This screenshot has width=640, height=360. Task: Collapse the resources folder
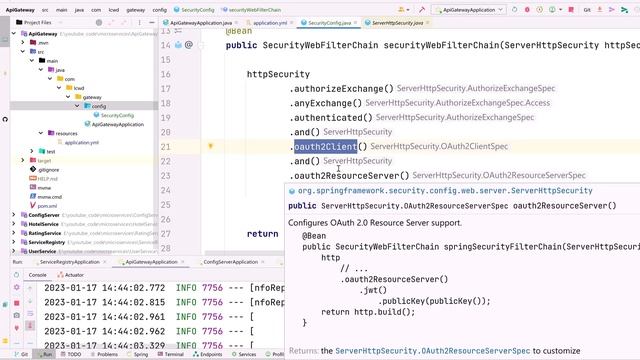pos(41,133)
